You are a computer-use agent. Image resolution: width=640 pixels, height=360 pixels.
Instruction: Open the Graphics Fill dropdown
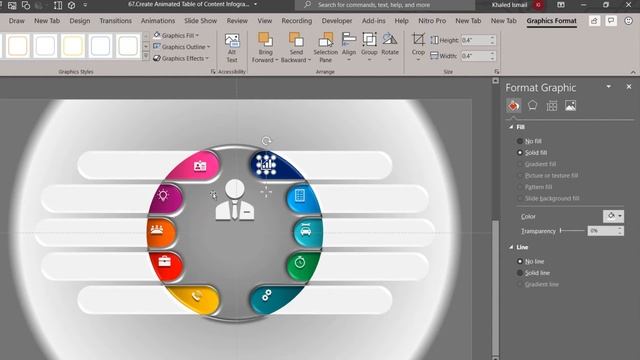(176, 36)
